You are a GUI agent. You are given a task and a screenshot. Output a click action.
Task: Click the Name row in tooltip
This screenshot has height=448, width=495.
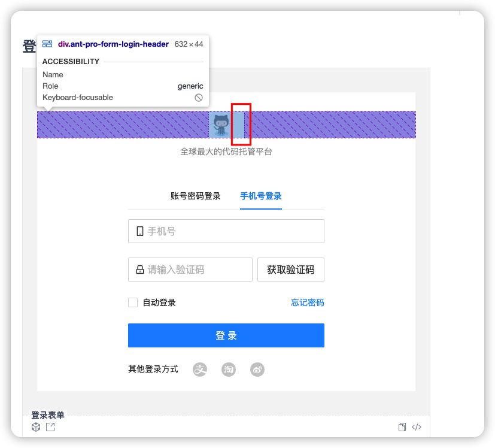coord(123,74)
